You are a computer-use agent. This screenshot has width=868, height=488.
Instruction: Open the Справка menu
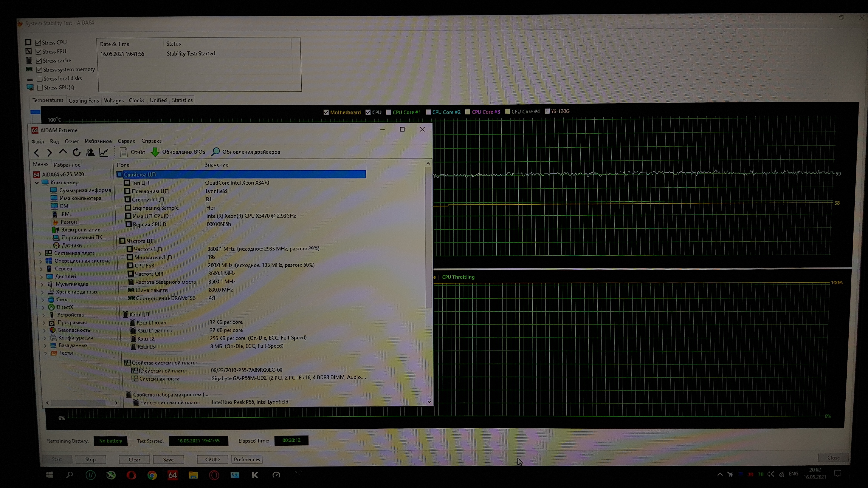coord(151,141)
